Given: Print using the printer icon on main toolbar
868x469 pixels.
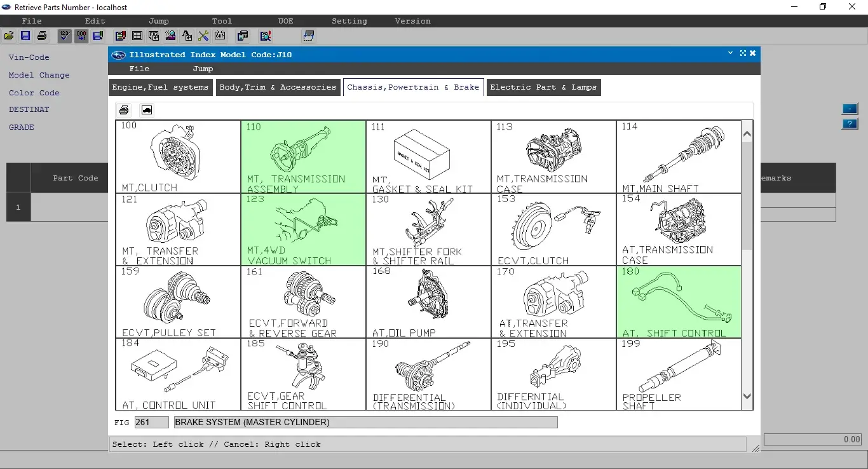Looking at the screenshot, I should (42, 36).
